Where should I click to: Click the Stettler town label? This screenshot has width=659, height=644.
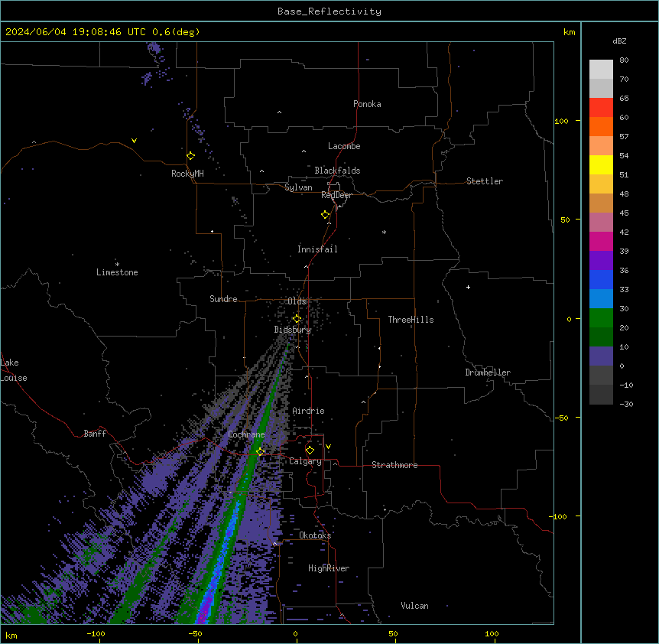tap(485, 181)
